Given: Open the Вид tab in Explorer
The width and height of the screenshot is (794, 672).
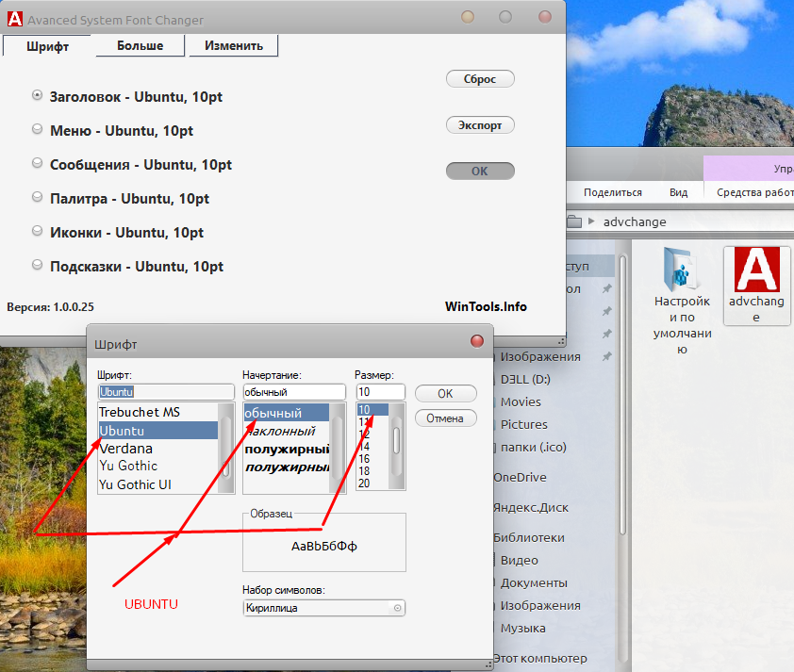Looking at the screenshot, I should click(679, 192).
